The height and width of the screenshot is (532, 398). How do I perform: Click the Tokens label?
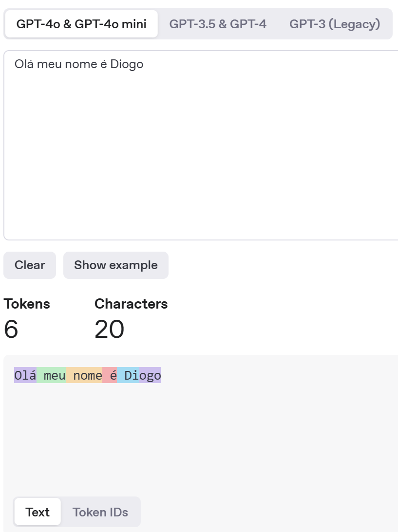click(x=27, y=304)
